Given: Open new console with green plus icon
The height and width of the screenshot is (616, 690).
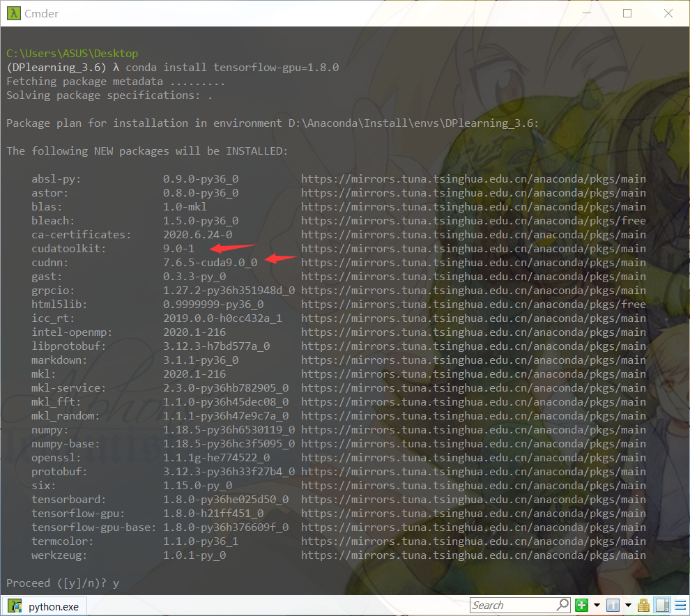Looking at the screenshot, I should pos(581,606).
